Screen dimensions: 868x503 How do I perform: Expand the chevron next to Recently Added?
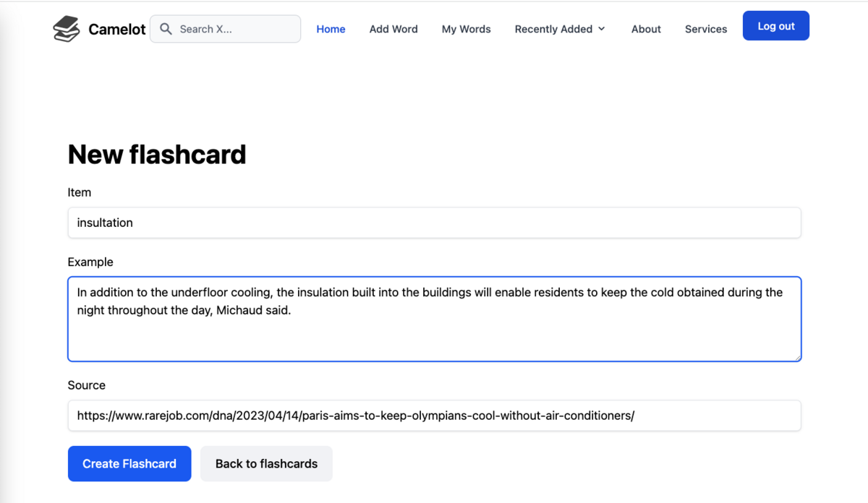(x=602, y=30)
